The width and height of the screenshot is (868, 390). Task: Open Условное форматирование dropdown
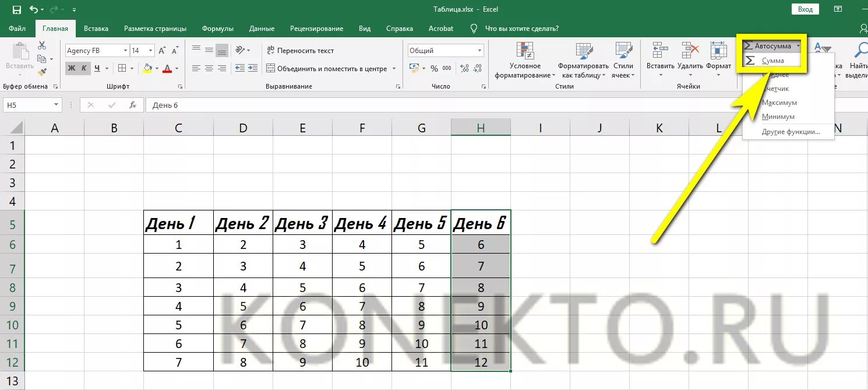coord(525,60)
